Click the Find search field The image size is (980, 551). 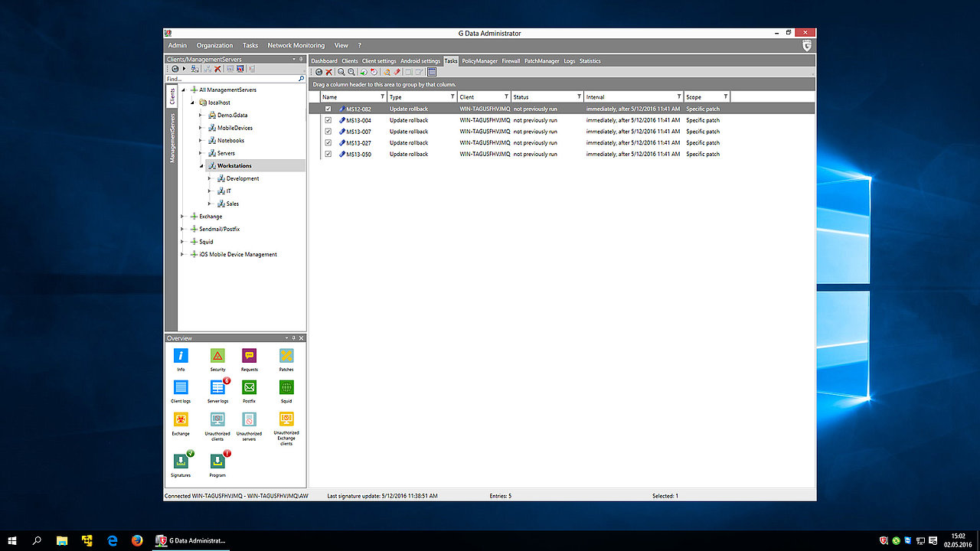point(231,79)
